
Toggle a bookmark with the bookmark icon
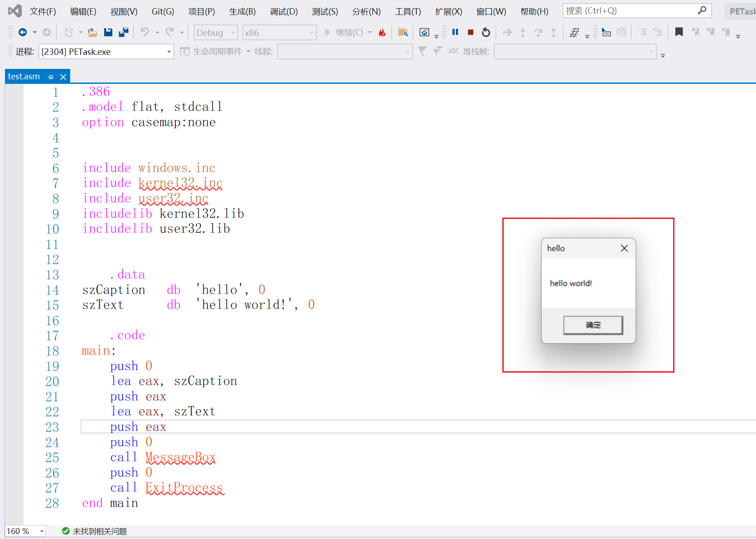[679, 32]
